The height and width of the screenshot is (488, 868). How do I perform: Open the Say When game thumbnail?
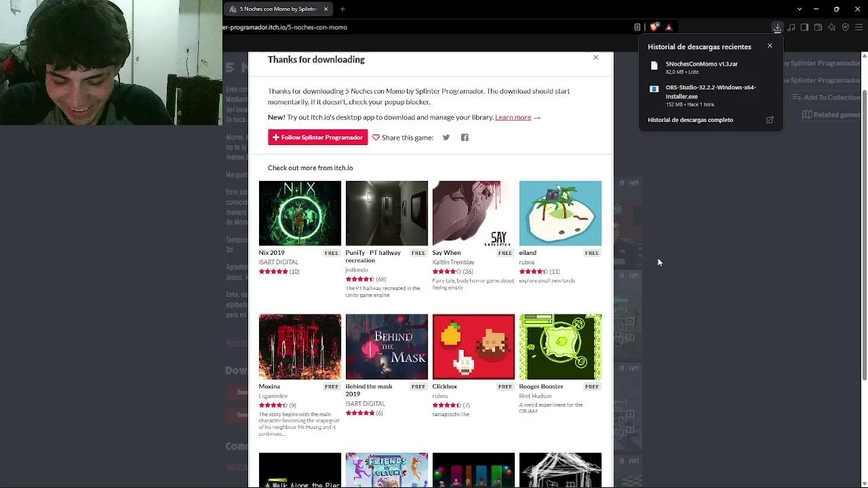click(x=473, y=213)
